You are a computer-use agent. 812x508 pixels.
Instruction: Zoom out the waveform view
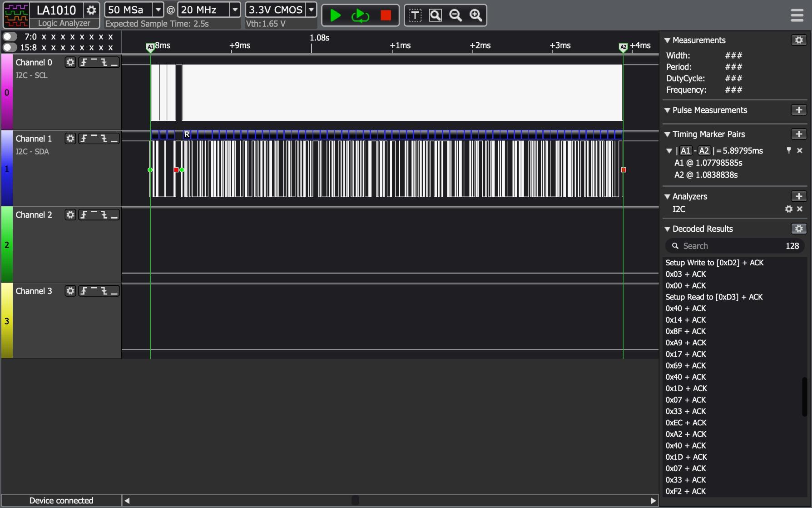[x=456, y=15]
